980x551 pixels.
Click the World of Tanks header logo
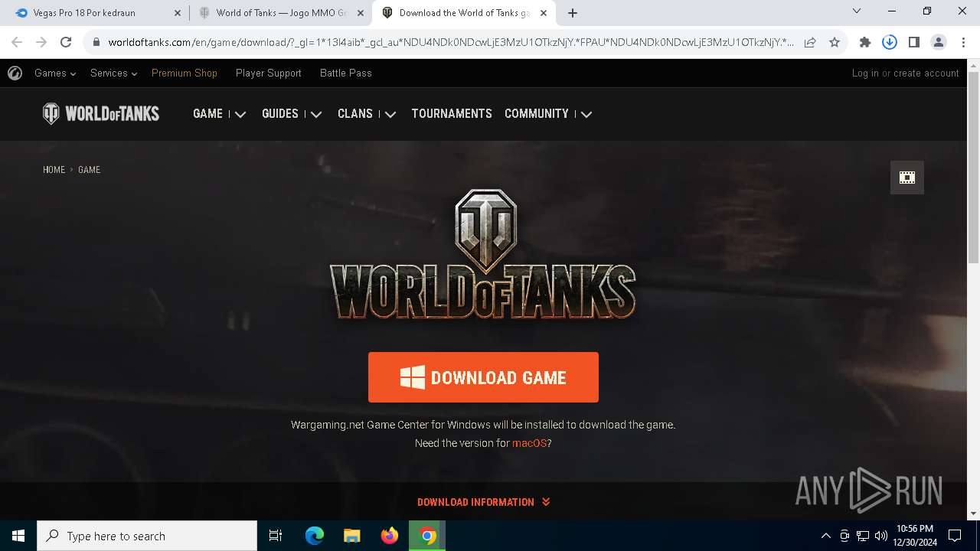click(101, 114)
